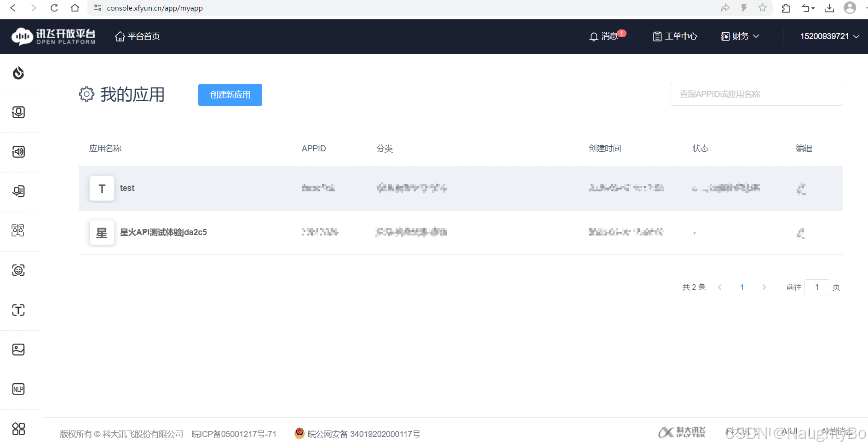
Task: Go to previous page arrow in pagination
Action: point(720,287)
